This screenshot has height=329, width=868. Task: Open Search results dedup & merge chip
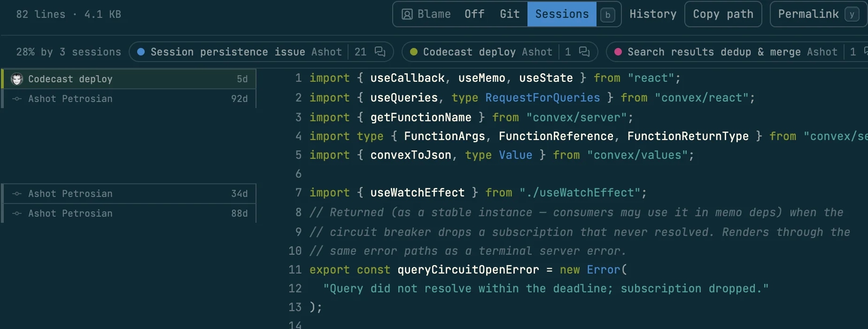[737, 52]
